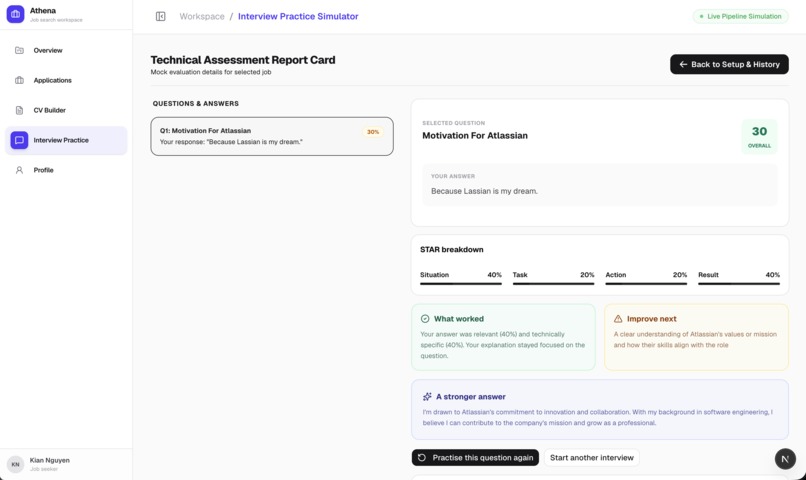The width and height of the screenshot is (806, 480).
Task: Click the 'Because Lassian is my dream.' answer text
Action: pos(484,191)
